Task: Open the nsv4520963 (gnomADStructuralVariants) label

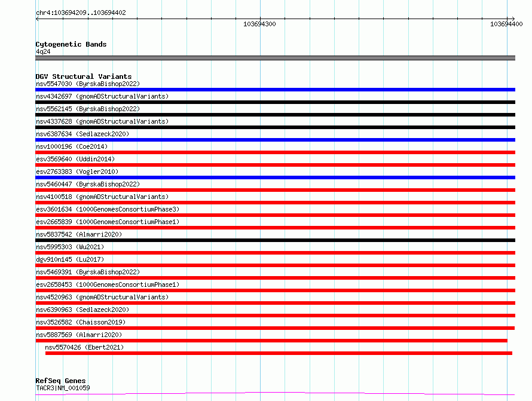Action: [102, 297]
